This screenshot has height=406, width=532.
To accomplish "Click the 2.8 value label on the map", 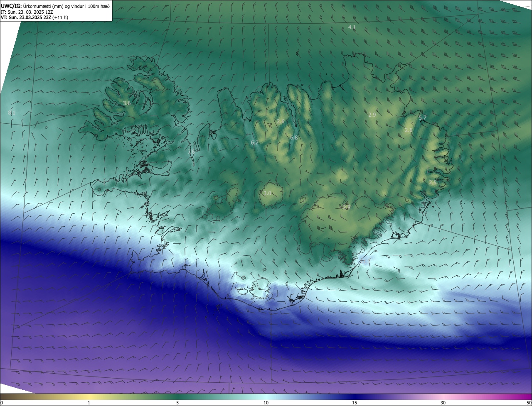I will pos(347,208).
